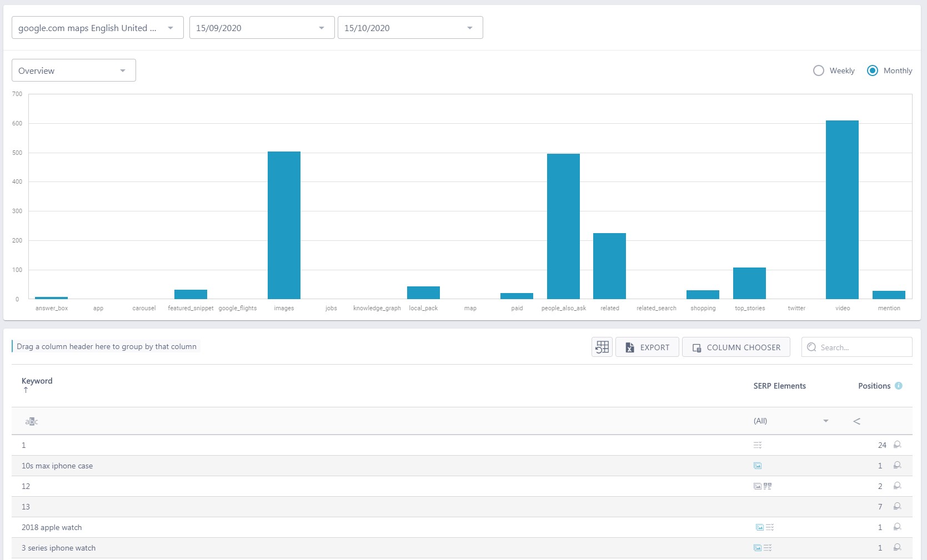
Task: Click the SERP Elements column header
Action: [779, 386]
